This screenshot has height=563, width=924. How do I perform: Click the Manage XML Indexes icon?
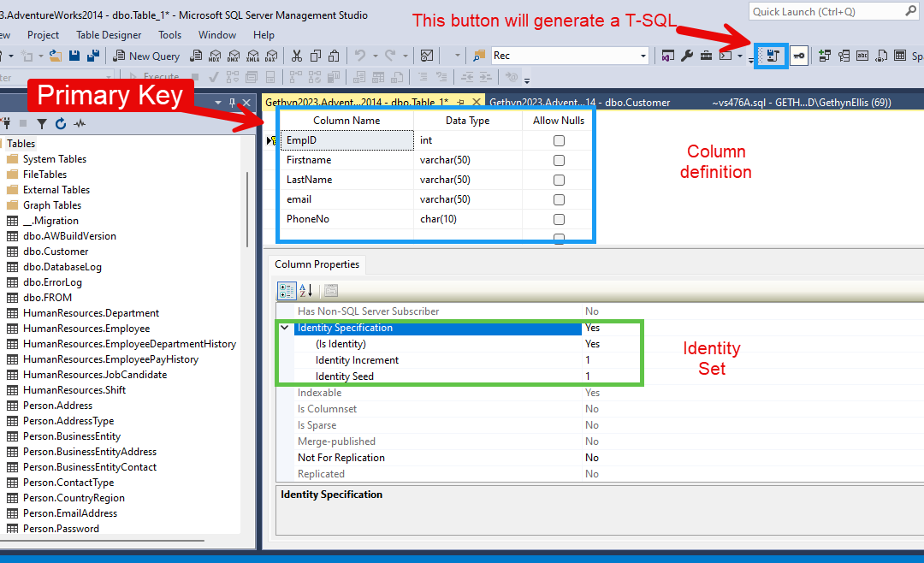881,56
